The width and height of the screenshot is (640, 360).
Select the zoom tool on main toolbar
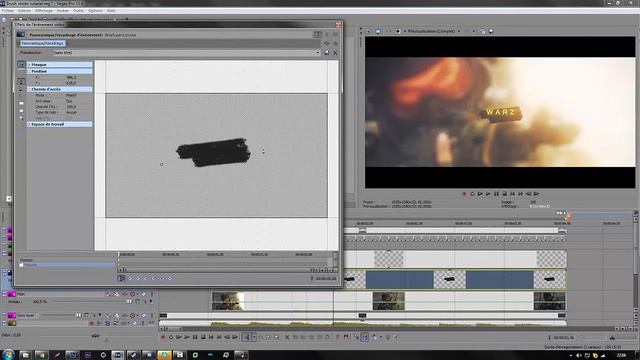coord(276,337)
